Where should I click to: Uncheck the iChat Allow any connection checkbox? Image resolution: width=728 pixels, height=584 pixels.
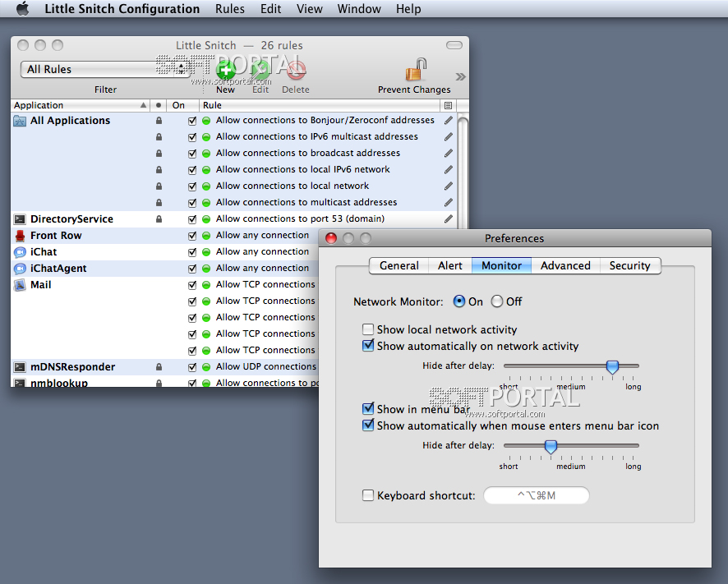click(x=192, y=252)
